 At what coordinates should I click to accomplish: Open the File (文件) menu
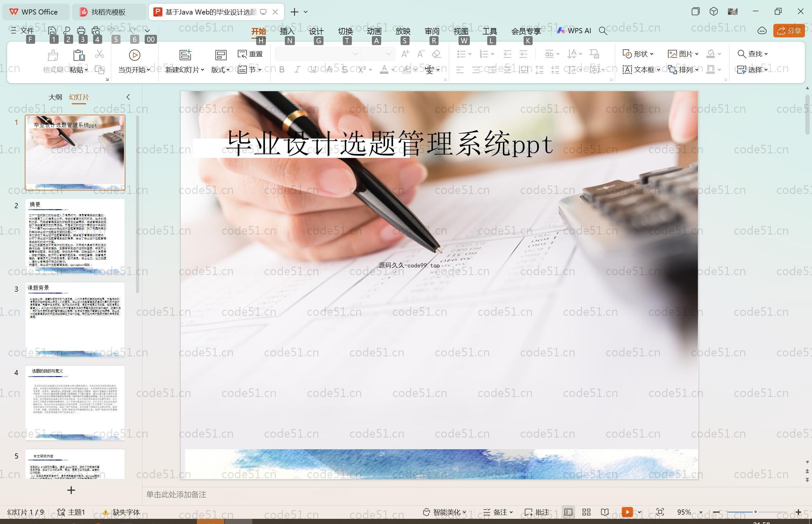23,31
